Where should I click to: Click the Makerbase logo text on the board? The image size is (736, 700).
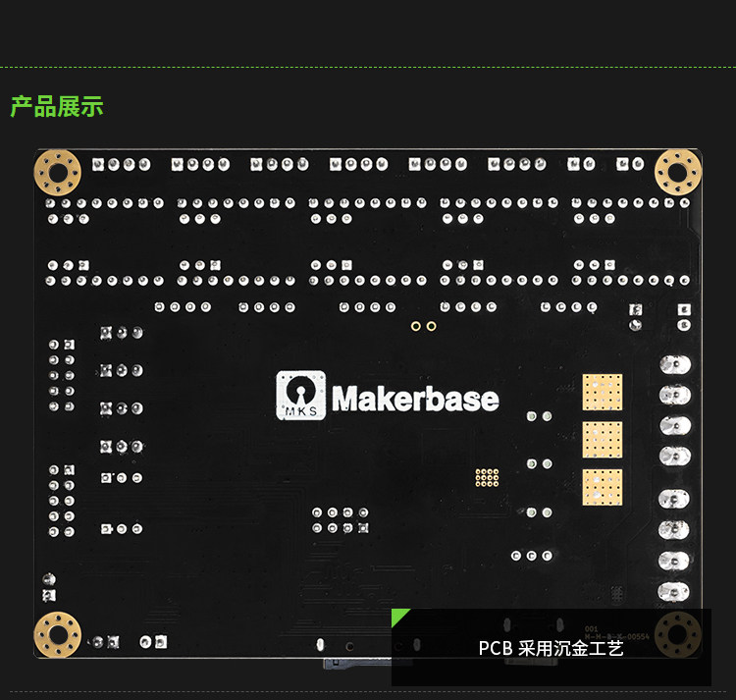[415, 399]
